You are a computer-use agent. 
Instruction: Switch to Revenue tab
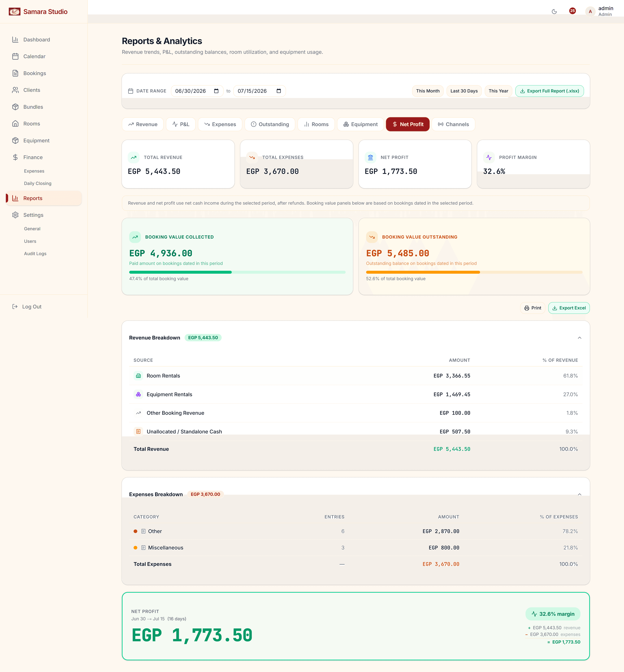point(143,124)
